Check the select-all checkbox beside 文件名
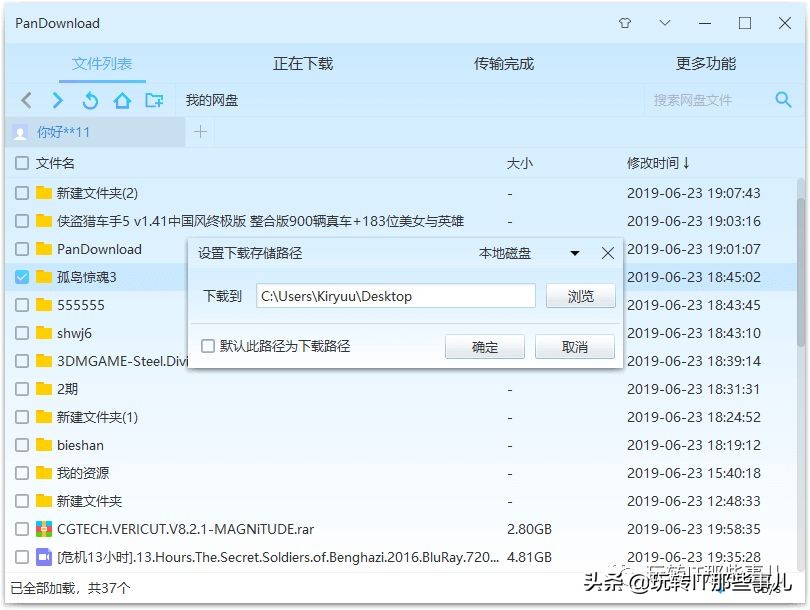This screenshot has height=610, width=810. pos(22,164)
